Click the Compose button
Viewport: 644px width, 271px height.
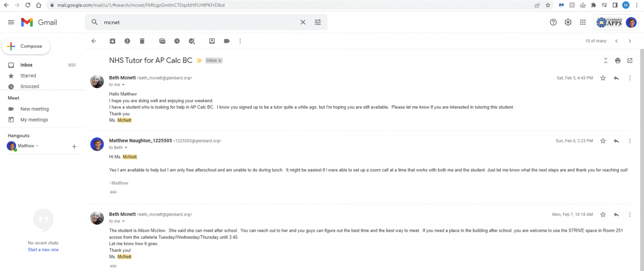point(26,46)
